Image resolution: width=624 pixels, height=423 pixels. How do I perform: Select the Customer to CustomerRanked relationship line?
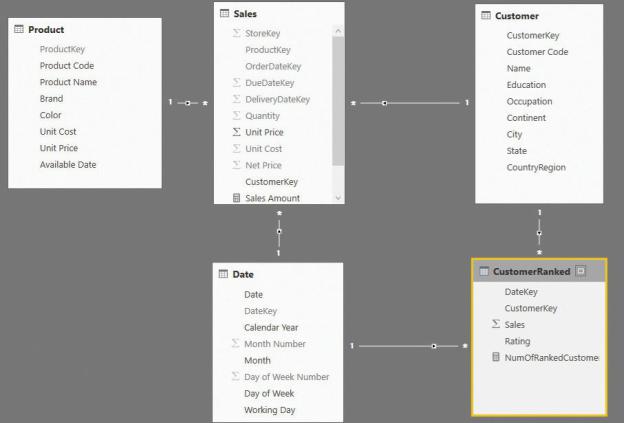[539, 233]
